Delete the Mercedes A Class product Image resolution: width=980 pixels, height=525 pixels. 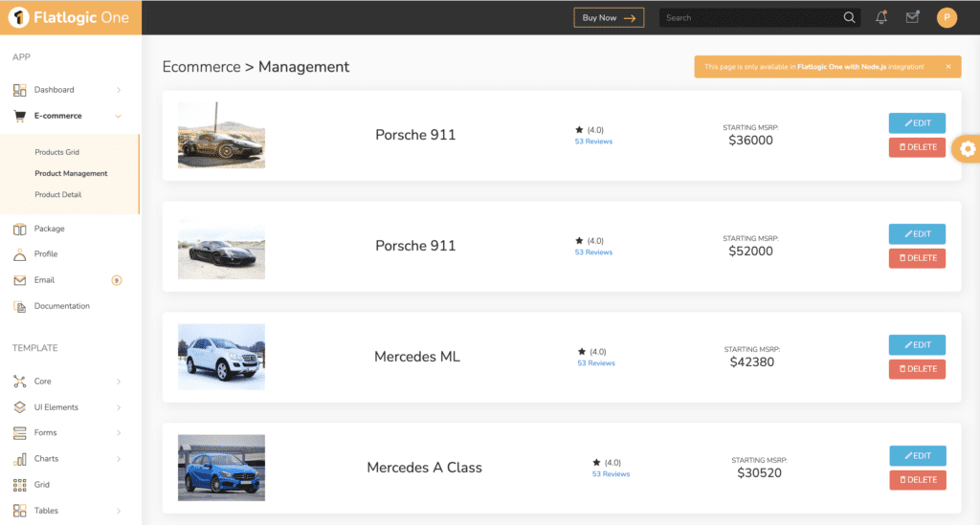tap(918, 479)
